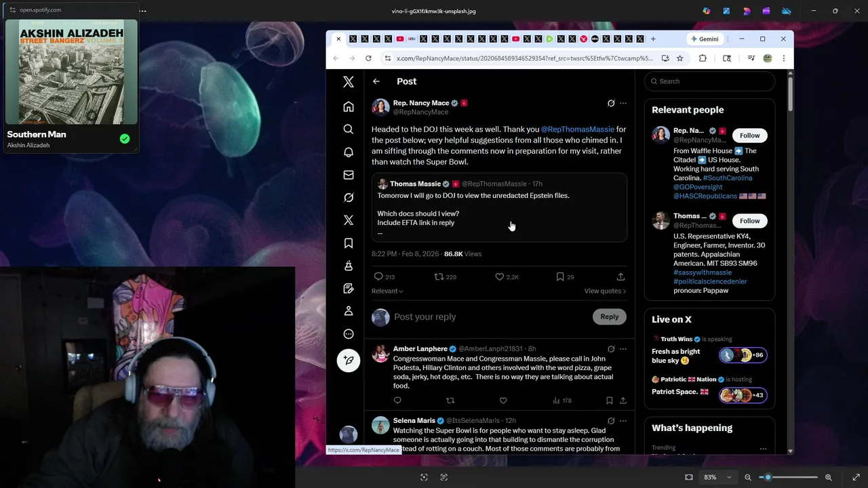This screenshot has height=488, width=868.
Task: Open Bookmarks icon in X sidebar
Action: click(349, 243)
